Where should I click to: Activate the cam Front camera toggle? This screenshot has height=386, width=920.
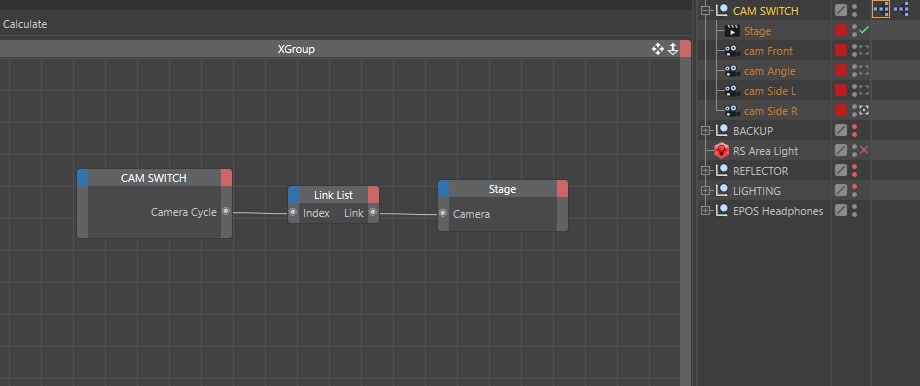click(x=864, y=51)
